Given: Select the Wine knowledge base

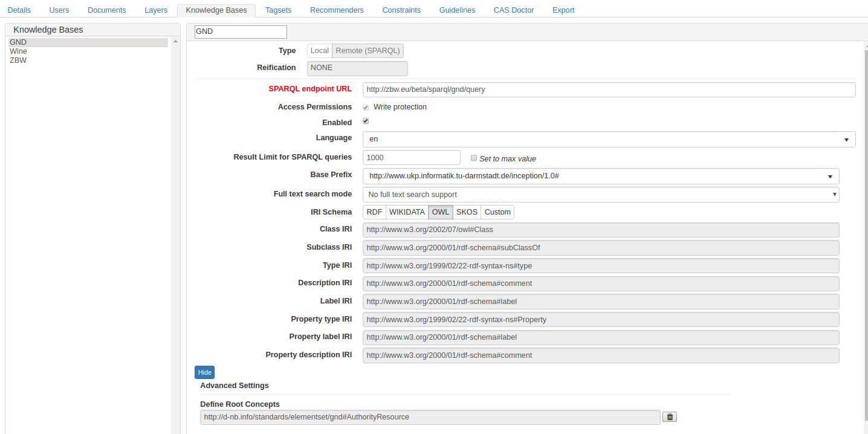Looking at the screenshot, I should tap(18, 51).
